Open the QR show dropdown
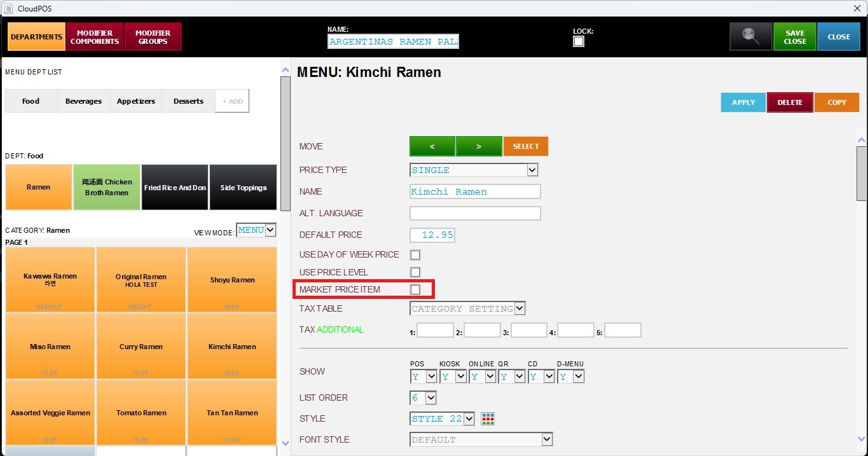Image resolution: width=868 pixels, height=456 pixels. (x=512, y=377)
